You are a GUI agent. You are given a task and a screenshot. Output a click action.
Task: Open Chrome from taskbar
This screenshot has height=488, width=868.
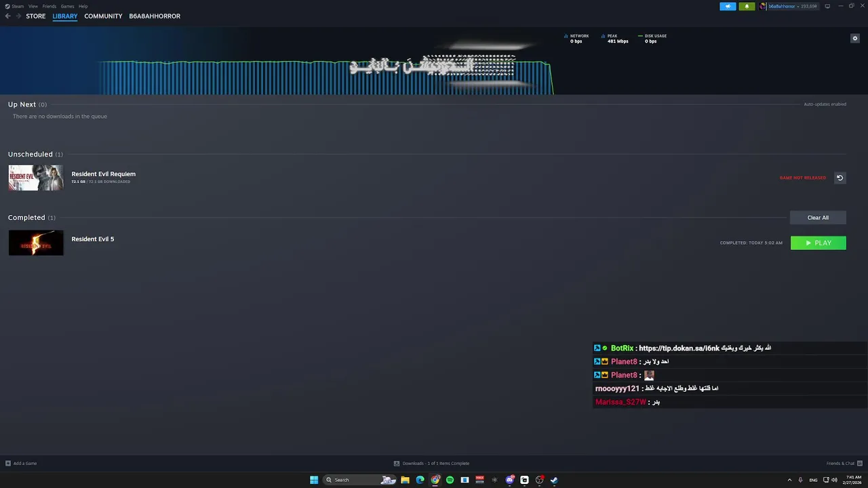pyautogui.click(x=435, y=480)
